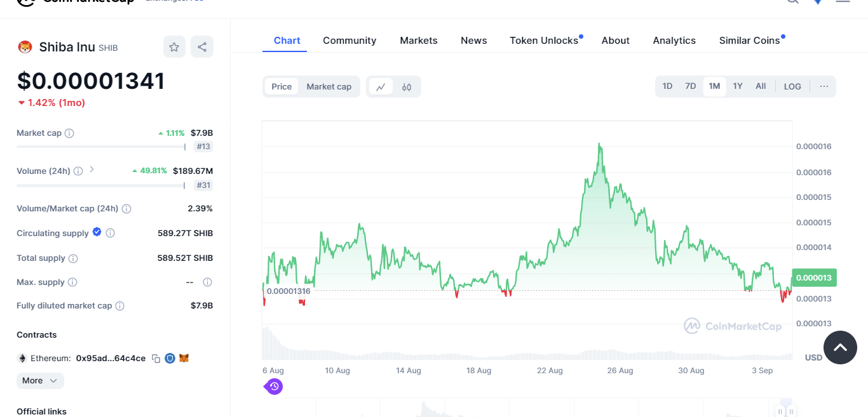
Task: Click info icon beside Max. supply value
Action: (x=207, y=282)
